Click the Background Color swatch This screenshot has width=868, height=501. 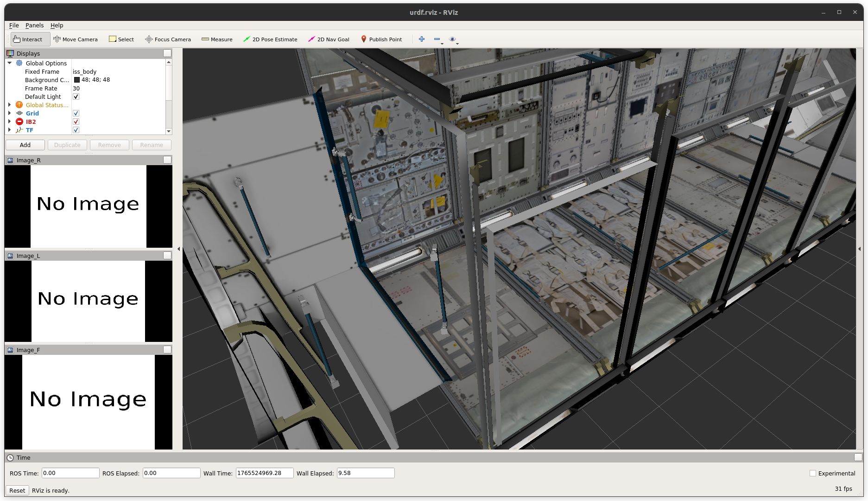[77, 80]
